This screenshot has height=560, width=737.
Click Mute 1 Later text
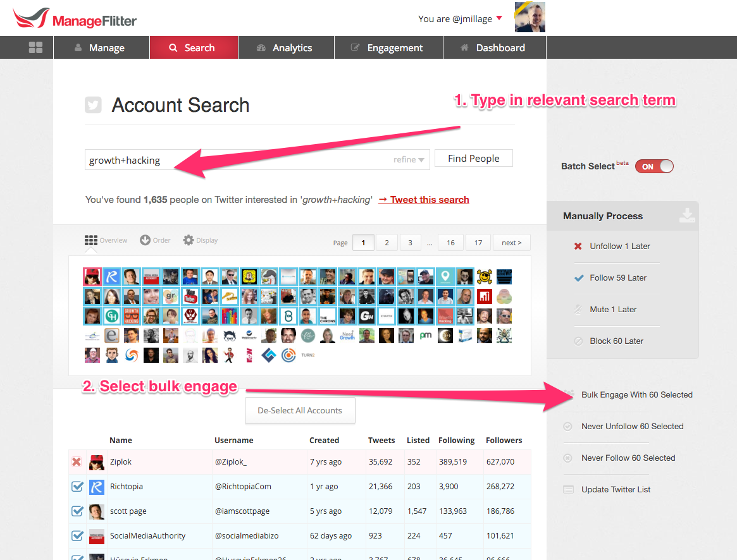pos(614,310)
